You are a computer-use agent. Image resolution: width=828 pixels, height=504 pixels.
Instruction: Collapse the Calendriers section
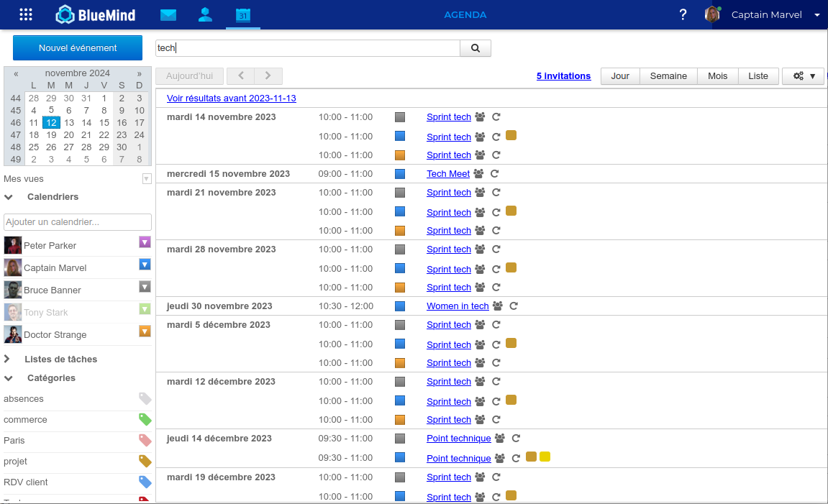coord(9,197)
